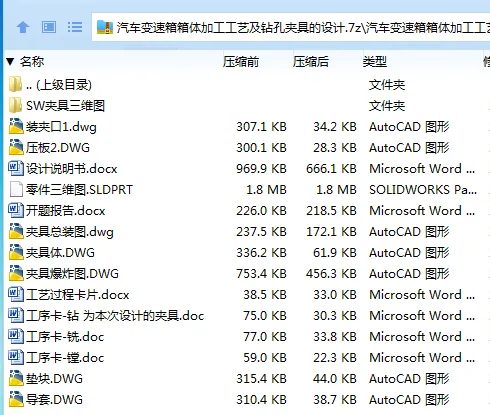Viewport: 490px width, 415px height.
Task: Click the icon of 夹具总装图.dwg
Action: point(16,231)
